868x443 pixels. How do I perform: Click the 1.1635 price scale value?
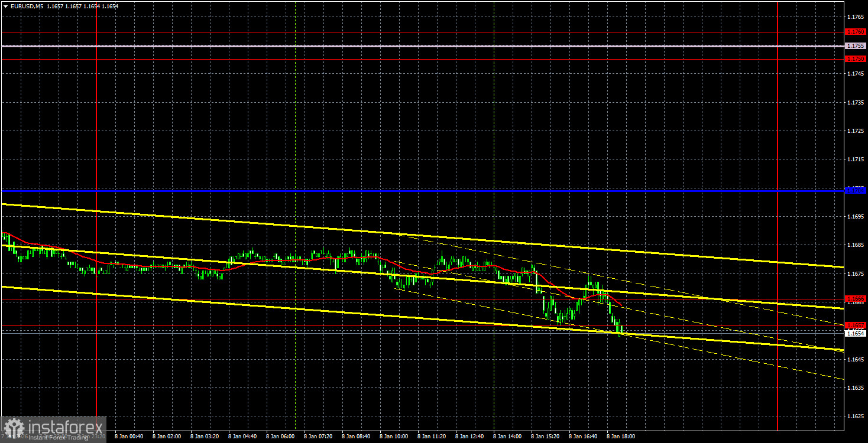[x=856, y=388]
